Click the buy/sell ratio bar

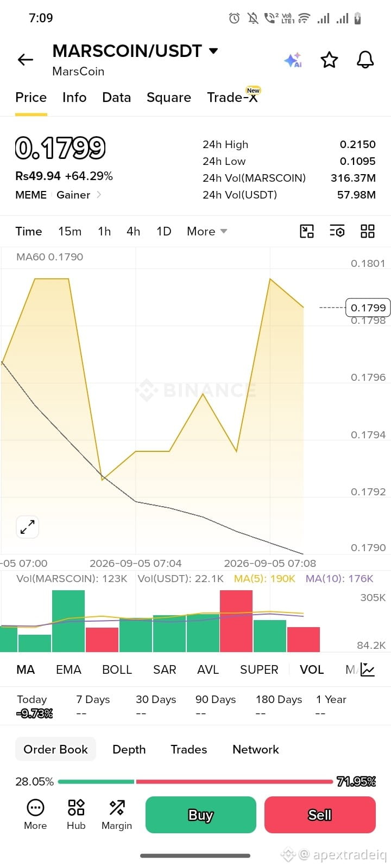tap(195, 782)
